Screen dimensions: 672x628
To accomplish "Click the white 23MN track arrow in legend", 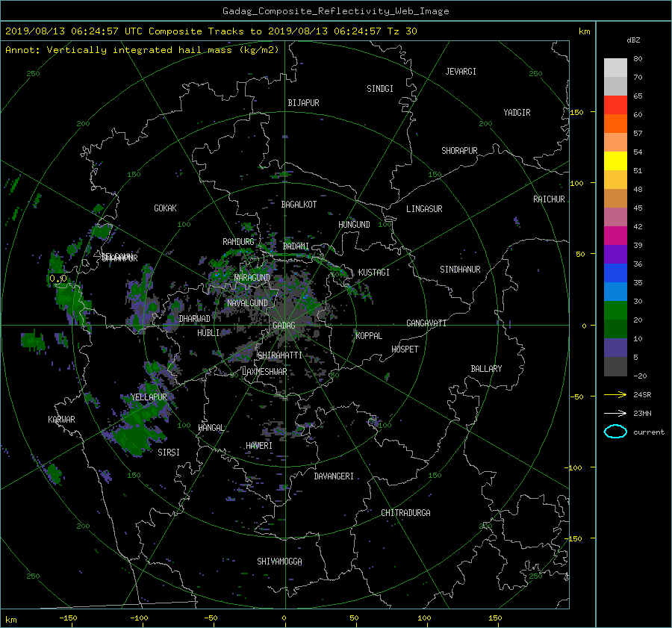I will pos(615,413).
